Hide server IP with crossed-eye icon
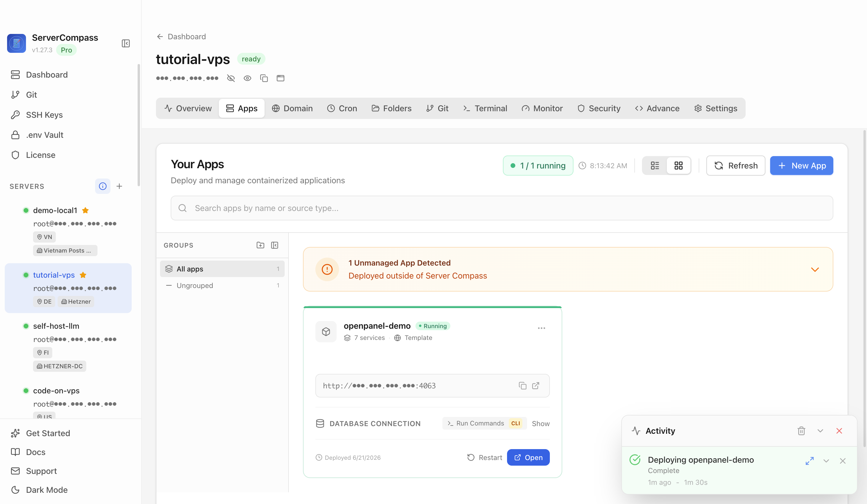The width and height of the screenshot is (867, 504). (231, 78)
